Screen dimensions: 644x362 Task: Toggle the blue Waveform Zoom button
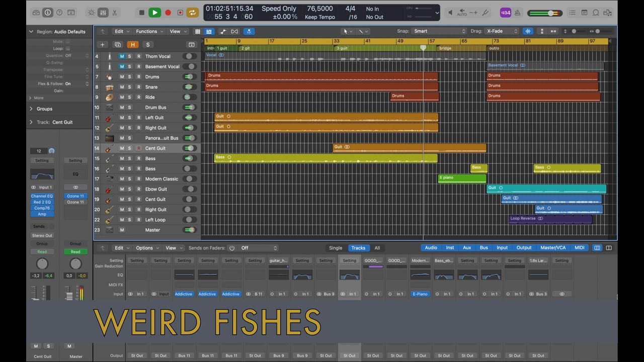528,31
